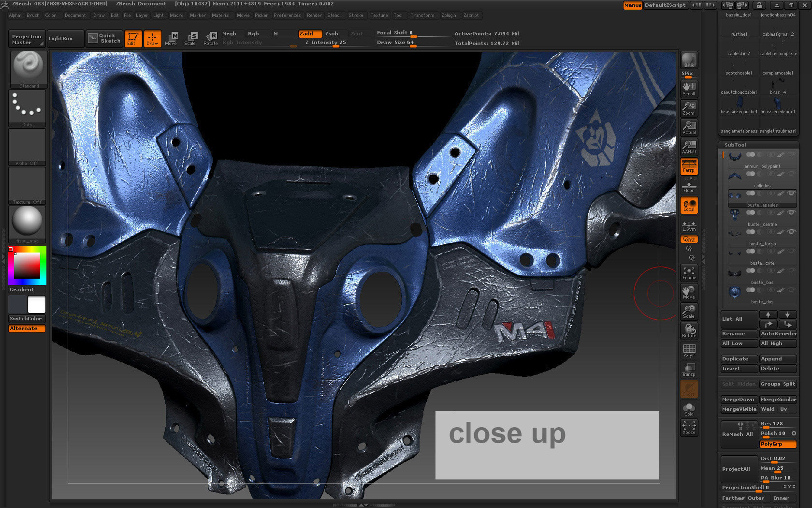
Task: Toggle visibility eye of buste_centre subtool
Action: [791, 212]
